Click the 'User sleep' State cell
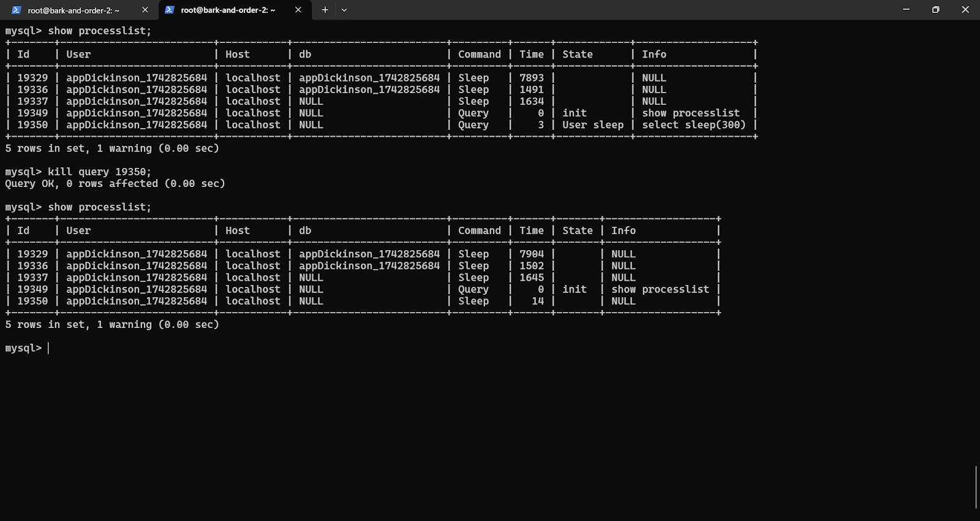 point(592,125)
